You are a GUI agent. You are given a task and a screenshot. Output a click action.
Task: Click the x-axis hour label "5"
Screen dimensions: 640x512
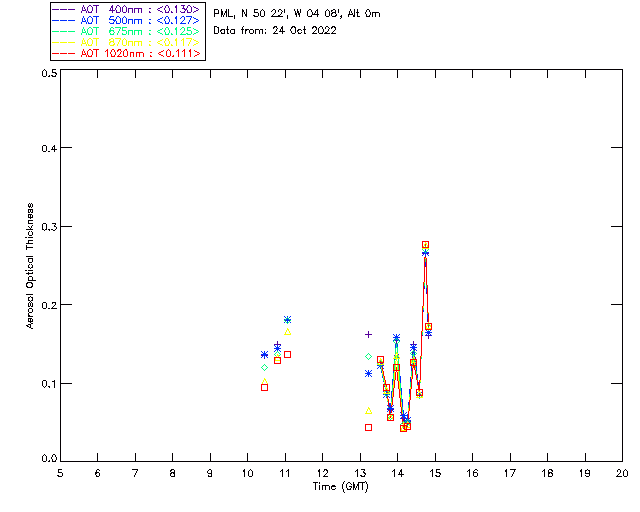point(60,473)
